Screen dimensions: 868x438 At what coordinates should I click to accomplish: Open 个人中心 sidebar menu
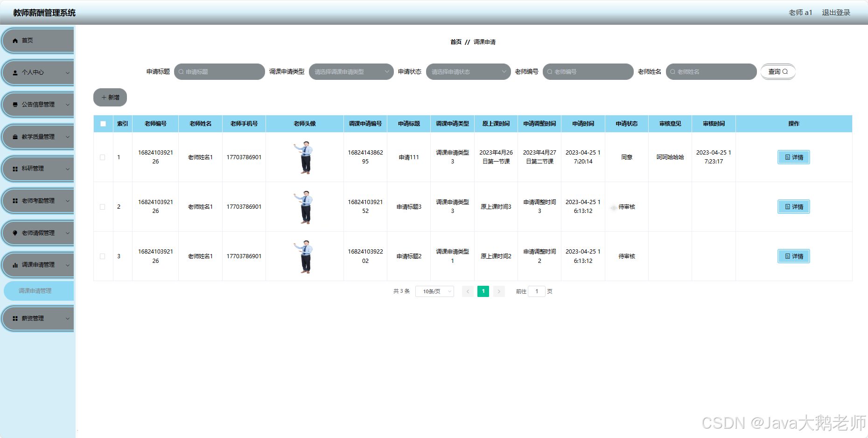38,73
